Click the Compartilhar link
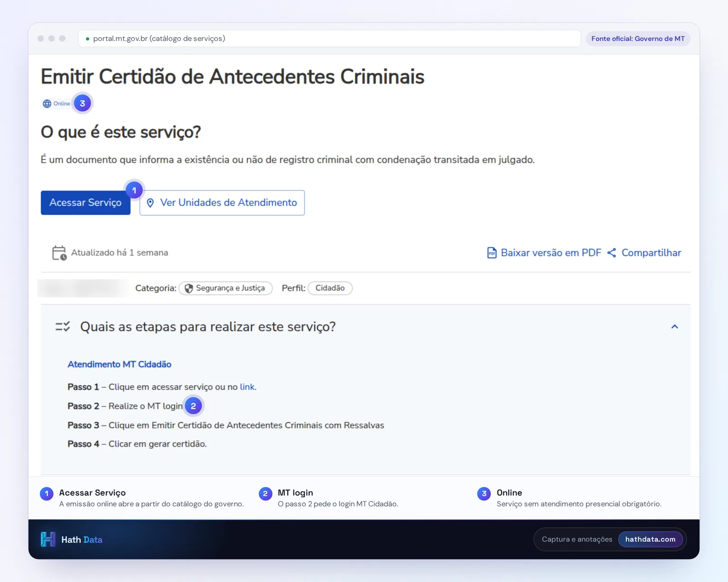Viewport: 728px width, 582px height. (x=644, y=253)
